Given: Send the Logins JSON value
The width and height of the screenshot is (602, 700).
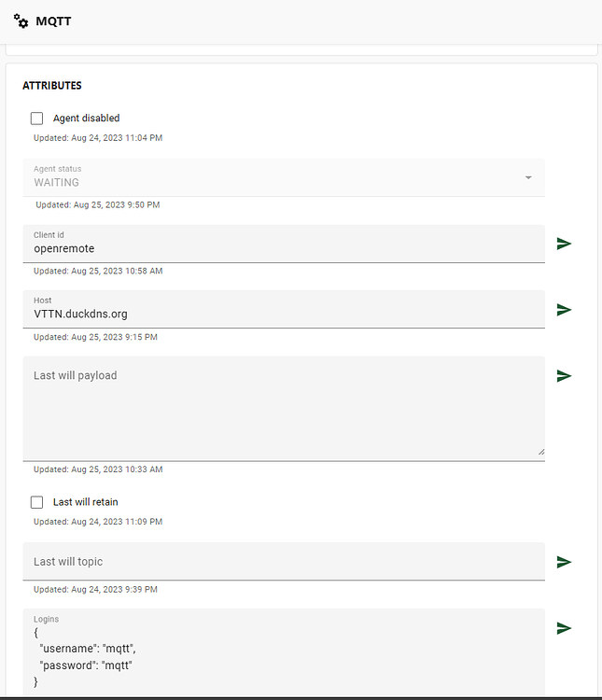Looking at the screenshot, I should [x=564, y=628].
